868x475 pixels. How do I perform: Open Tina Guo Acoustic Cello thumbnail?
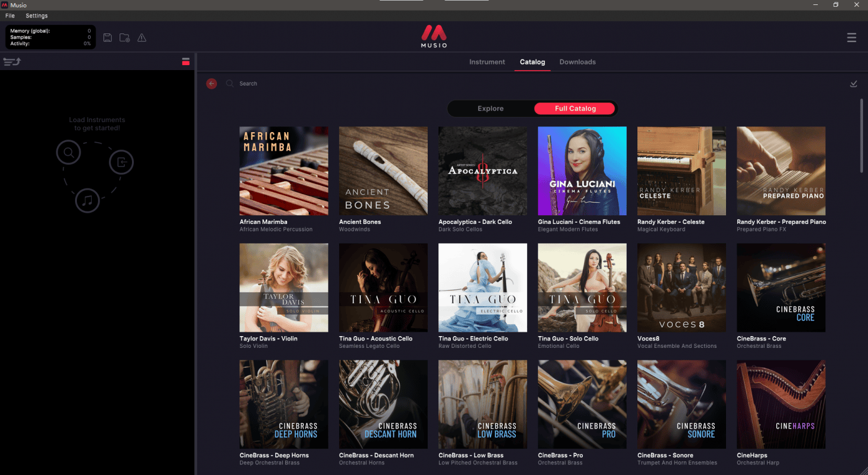[x=383, y=288]
